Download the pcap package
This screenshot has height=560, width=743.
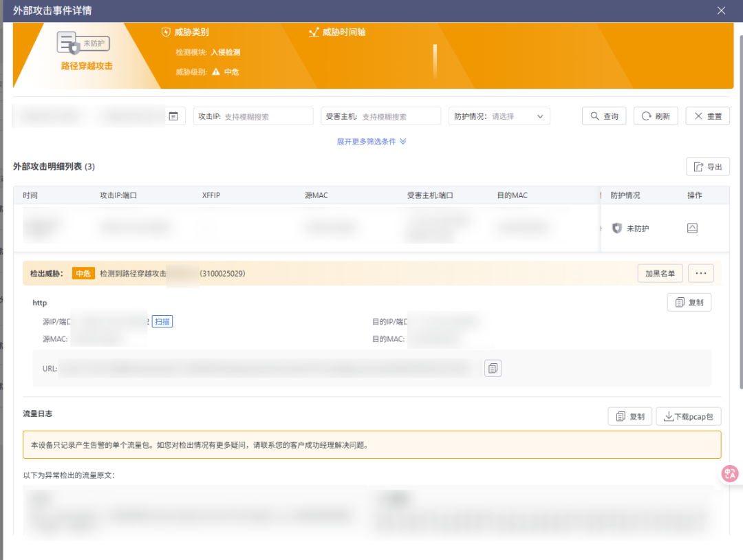[x=689, y=416]
